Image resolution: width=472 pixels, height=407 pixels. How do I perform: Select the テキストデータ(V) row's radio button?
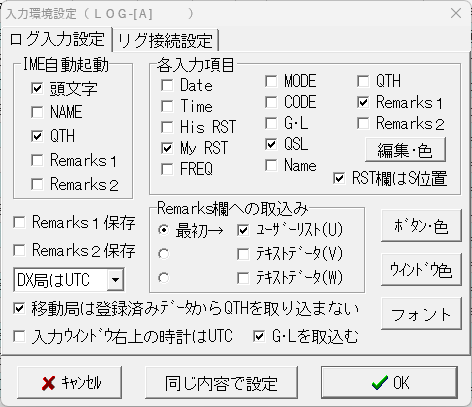[164, 254]
